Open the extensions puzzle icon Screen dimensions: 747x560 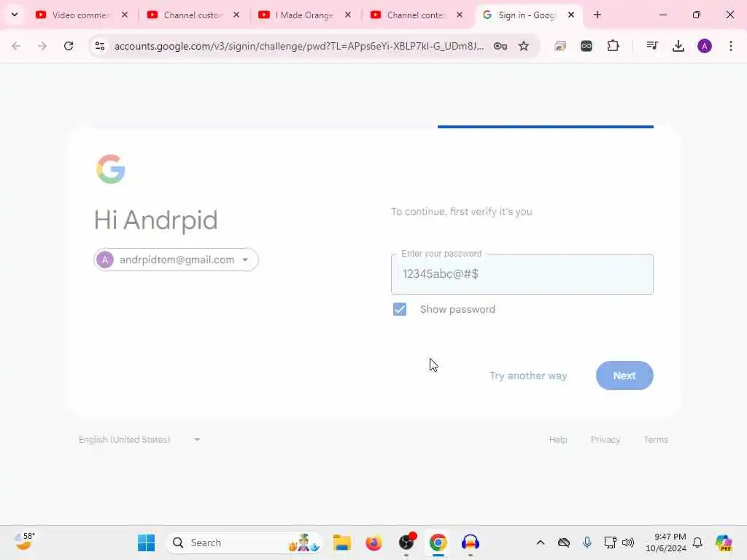[x=613, y=46]
